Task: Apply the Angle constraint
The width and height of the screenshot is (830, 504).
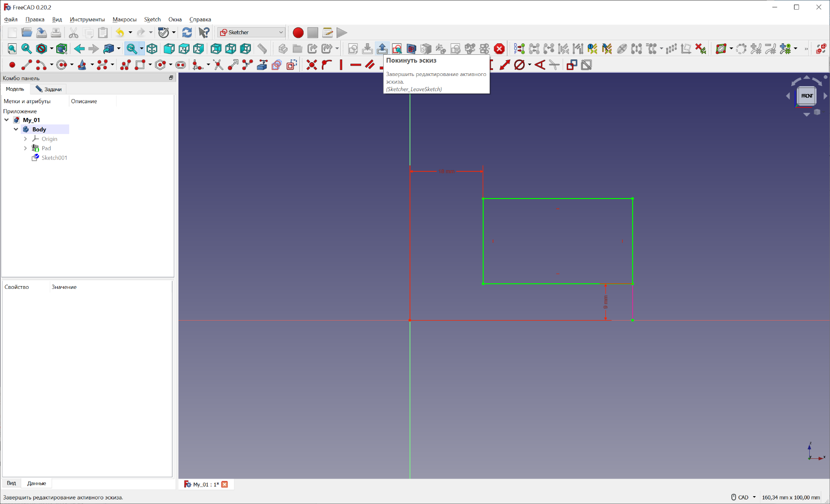Action: (x=539, y=65)
